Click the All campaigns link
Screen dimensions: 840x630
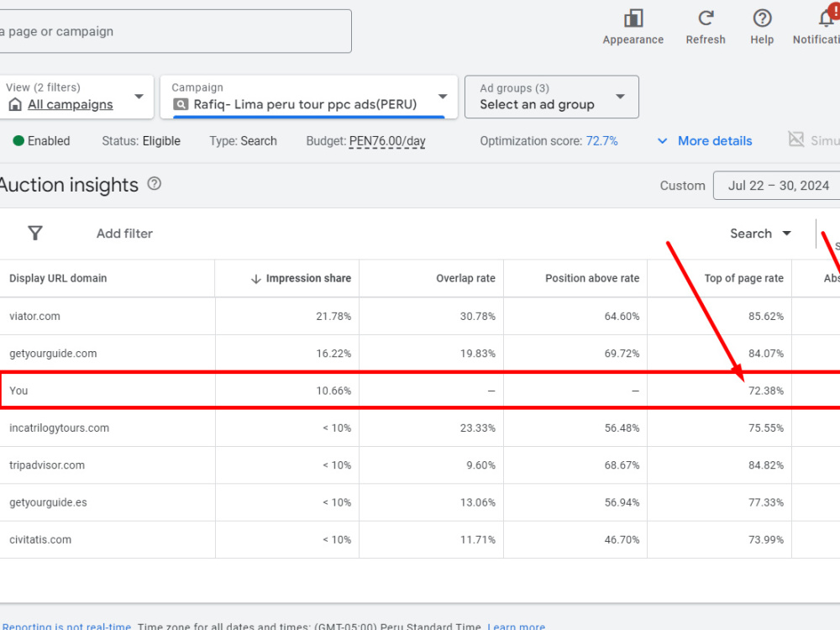71,104
